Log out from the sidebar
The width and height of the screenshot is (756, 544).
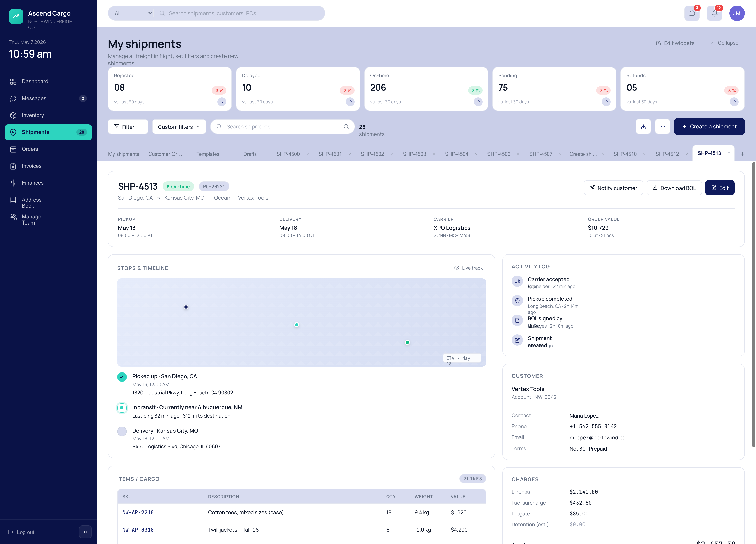21,532
